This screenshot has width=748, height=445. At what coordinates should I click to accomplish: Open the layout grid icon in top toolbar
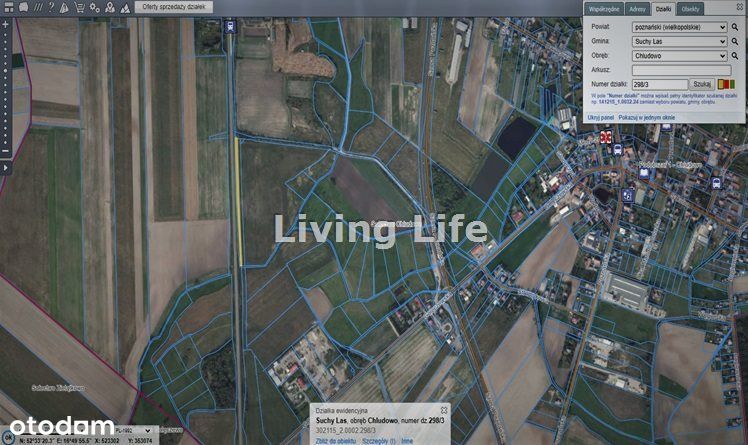click(x=9, y=7)
